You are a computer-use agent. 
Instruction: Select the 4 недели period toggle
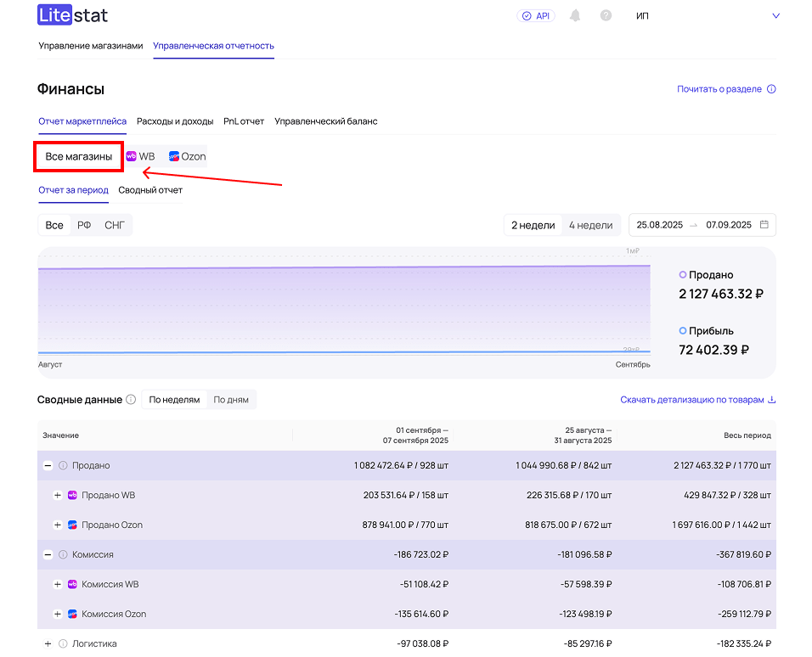pos(590,225)
